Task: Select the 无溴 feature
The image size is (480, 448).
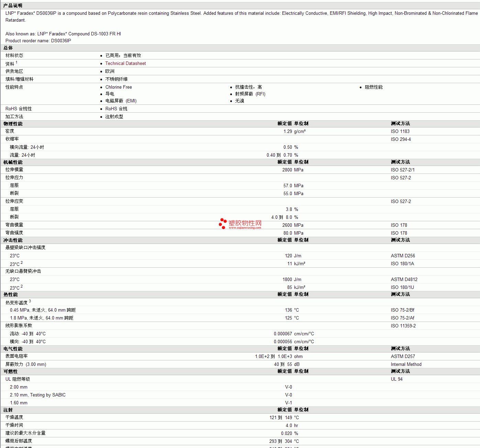Action: [x=240, y=101]
